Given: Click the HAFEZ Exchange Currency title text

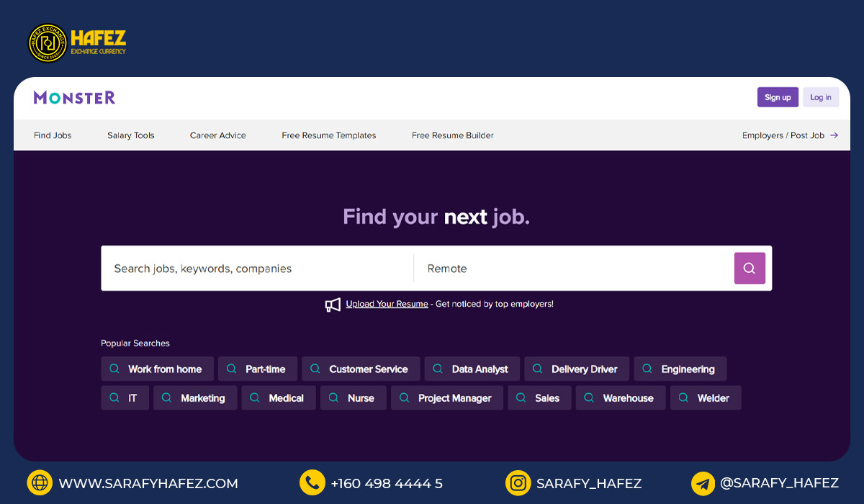Looking at the screenshot, I should coord(99,43).
